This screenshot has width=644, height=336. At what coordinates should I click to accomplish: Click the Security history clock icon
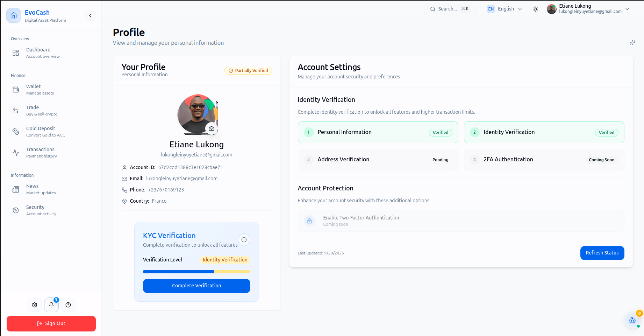pos(16,210)
